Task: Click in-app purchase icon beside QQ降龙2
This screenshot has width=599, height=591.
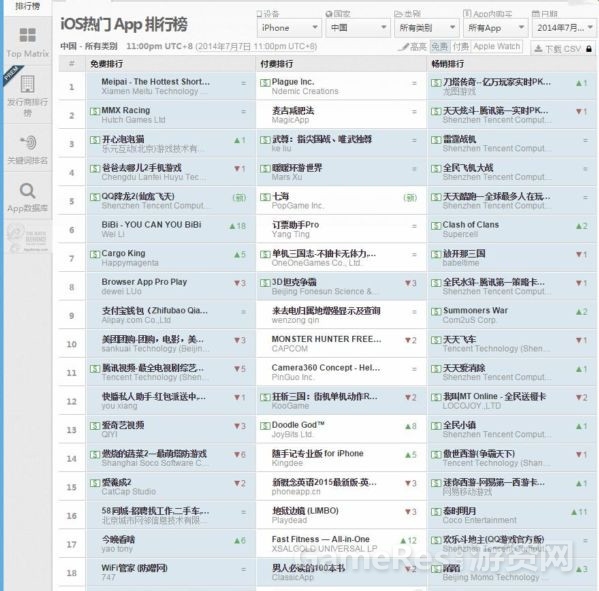Action: pos(95,197)
